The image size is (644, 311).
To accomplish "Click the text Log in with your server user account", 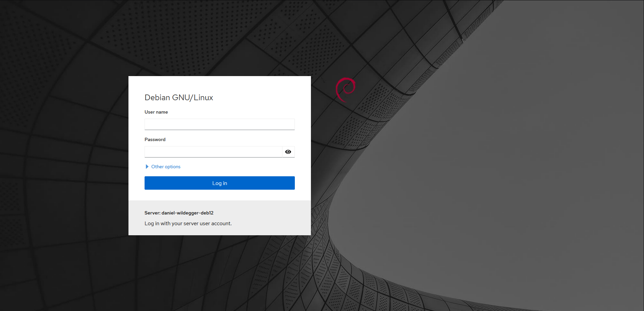I will coord(188,223).
